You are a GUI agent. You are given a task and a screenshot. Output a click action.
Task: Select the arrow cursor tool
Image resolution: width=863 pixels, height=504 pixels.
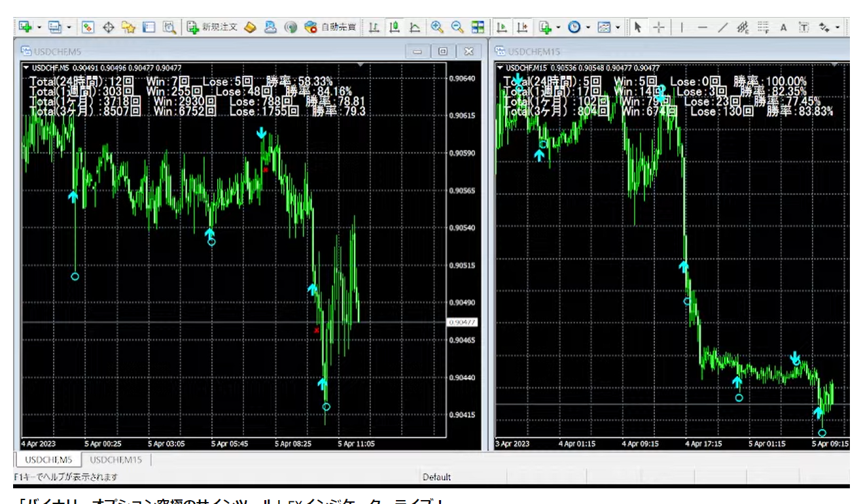(639, 27)
